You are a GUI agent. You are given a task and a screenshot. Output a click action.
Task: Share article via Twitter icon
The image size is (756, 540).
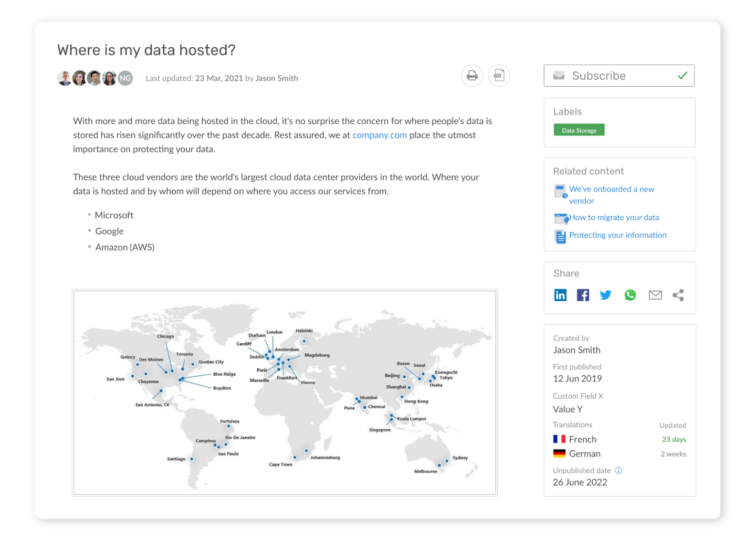click(605, 295)
